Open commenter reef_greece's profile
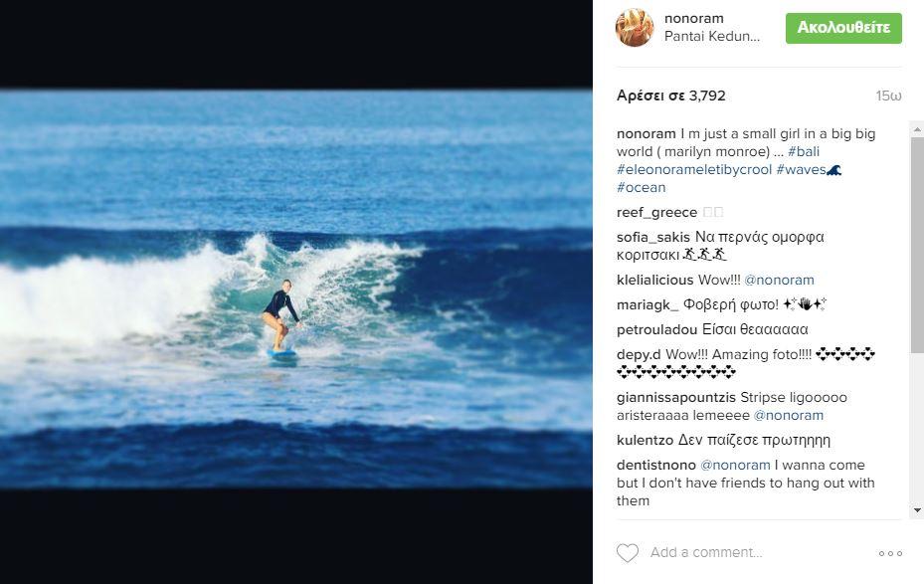924x584 pixels. [656, 212]
